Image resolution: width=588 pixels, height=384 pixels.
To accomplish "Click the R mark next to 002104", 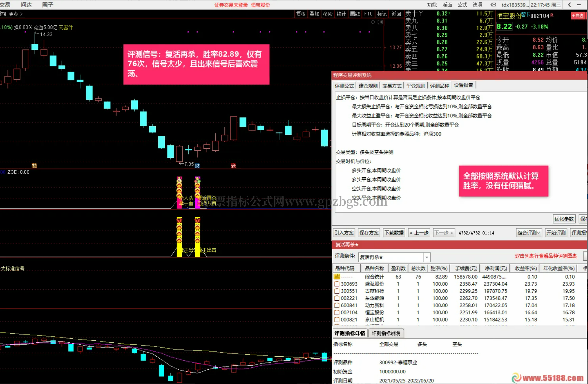I will click(552, 15).
